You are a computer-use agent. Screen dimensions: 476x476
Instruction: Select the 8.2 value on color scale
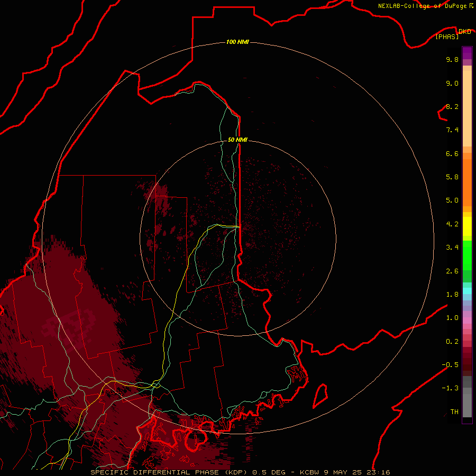(452, 106)
